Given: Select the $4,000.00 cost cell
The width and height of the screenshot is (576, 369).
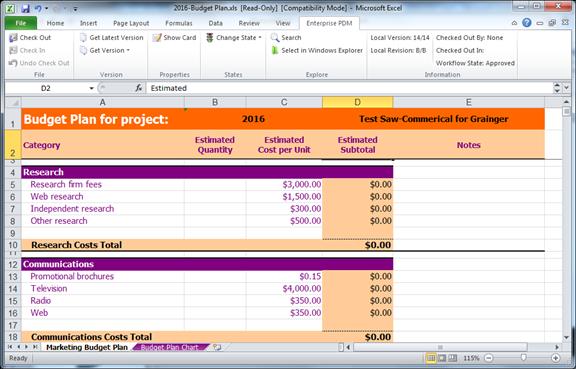Looking at the screenshot, I should (x=284, y=289).
